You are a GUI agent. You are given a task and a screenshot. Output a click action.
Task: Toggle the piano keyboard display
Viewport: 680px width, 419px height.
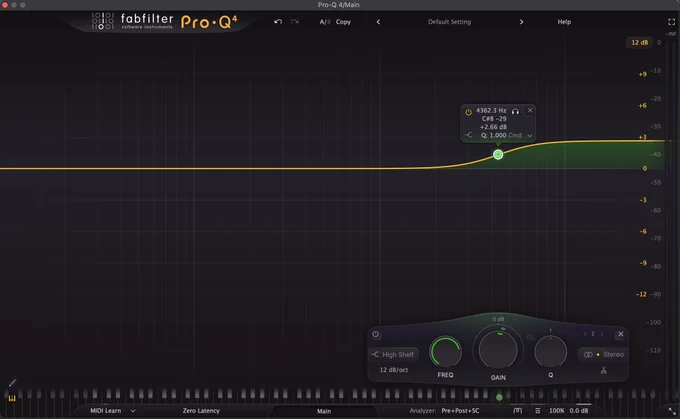pos(12,398)
